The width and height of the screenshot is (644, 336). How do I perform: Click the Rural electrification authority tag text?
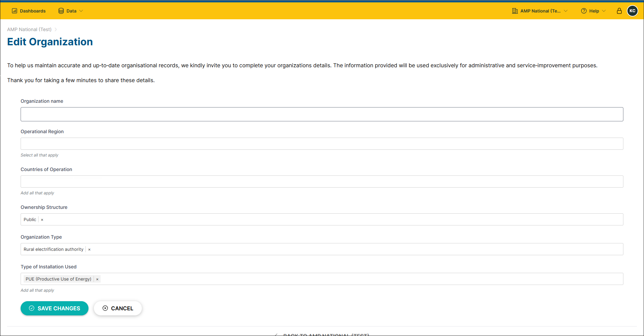coord(53,249)
